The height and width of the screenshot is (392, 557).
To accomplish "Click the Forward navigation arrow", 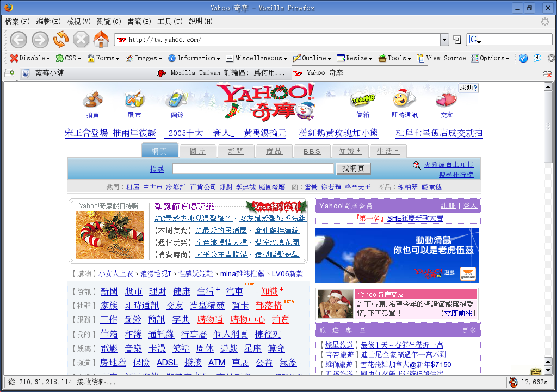I will (40, 39).
